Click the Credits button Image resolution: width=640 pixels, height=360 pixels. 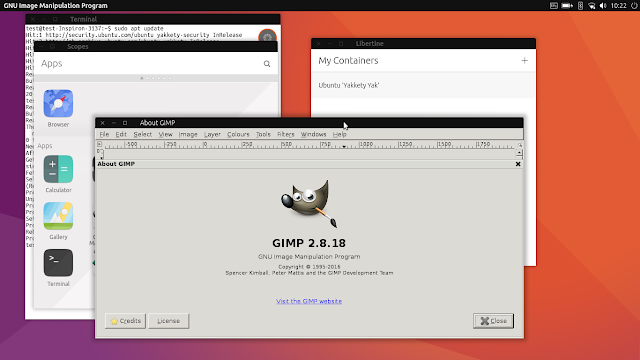coord(125,321)
